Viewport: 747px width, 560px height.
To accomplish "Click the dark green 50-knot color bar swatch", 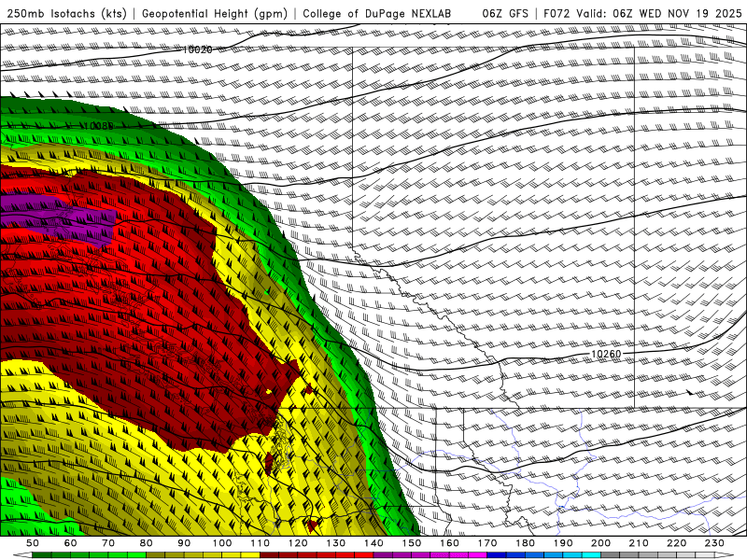I will coord(41,555).
